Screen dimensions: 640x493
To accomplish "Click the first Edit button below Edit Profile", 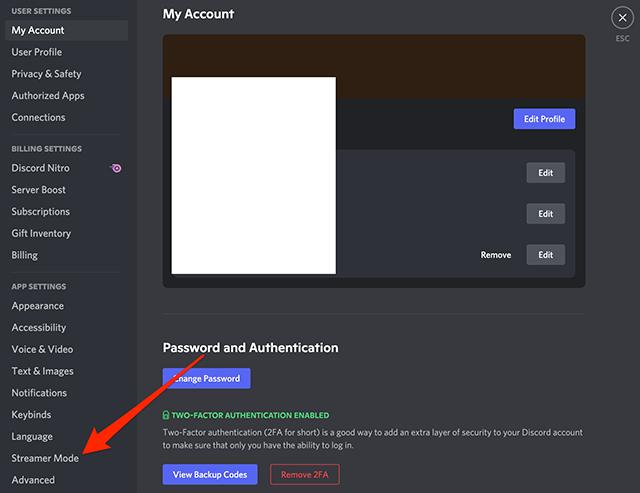I will point(545,173).
